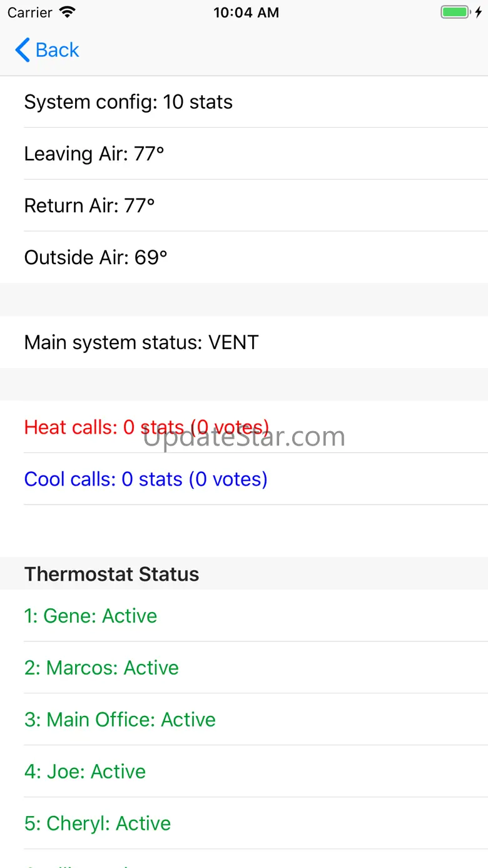Viewport: 488px width, 868px height.
Task: Tap the Thermostat Status section header
Action: coord(111,574)
